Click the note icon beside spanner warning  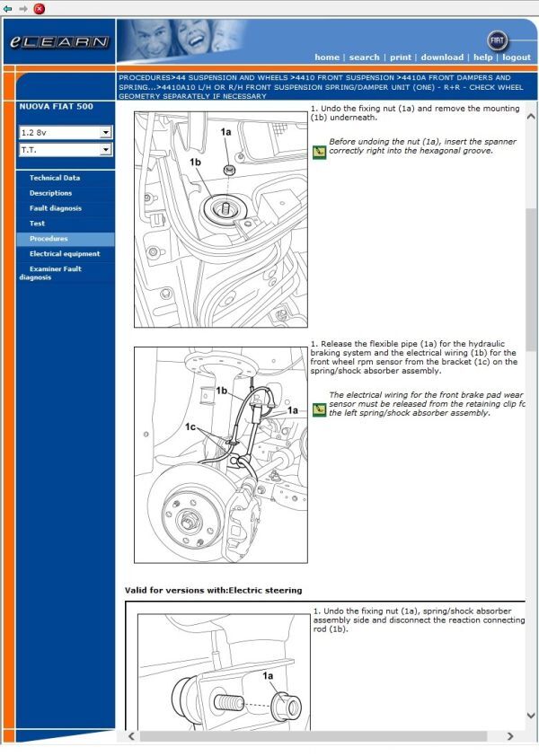tap(319, 153)
